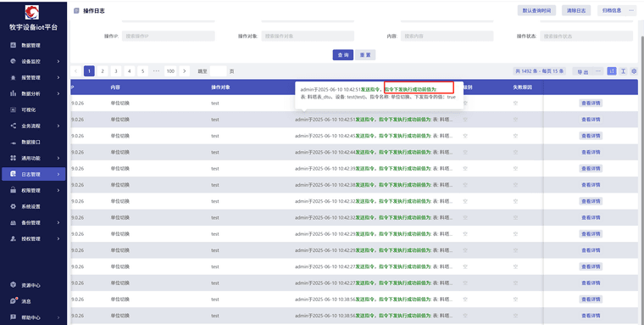This screenshot has height=325, width=644.
Task: Open the more options next to 归档信息
Action: point(631,11)
